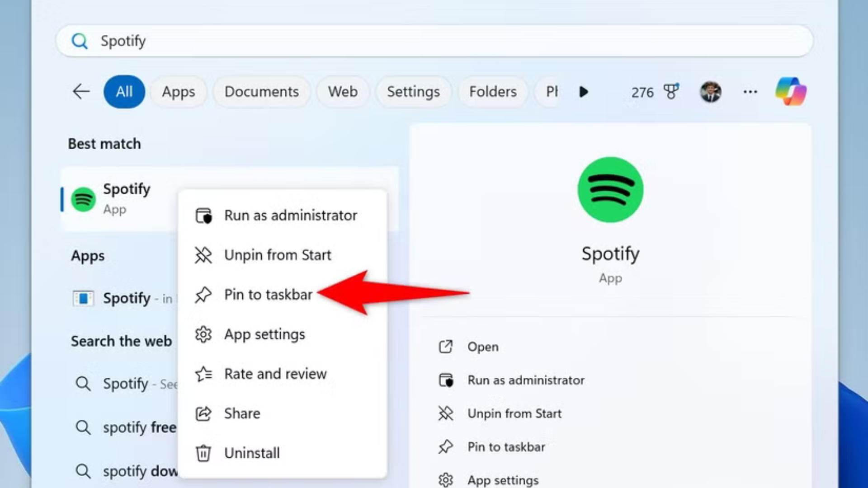Switch to the Web filter tab
The image size is (868, 488).
click(343, 92)
